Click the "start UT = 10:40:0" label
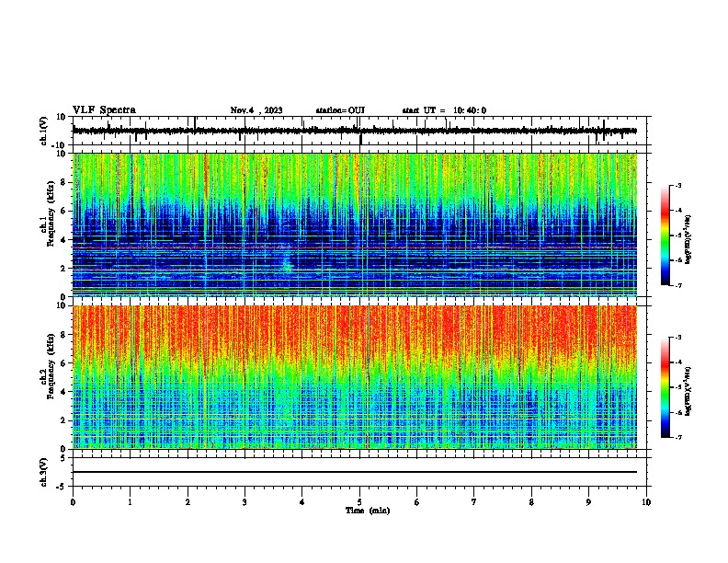This screenshot has height=563, width=728. click(444, 110)
